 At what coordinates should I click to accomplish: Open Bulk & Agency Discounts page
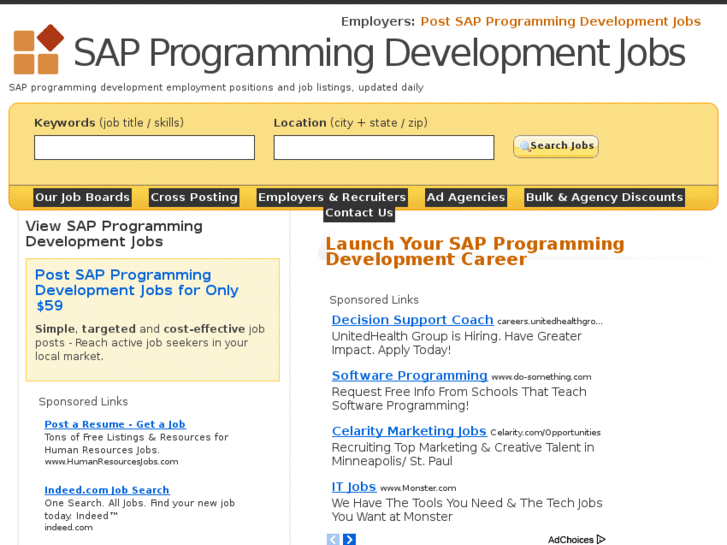coord(604,197)
